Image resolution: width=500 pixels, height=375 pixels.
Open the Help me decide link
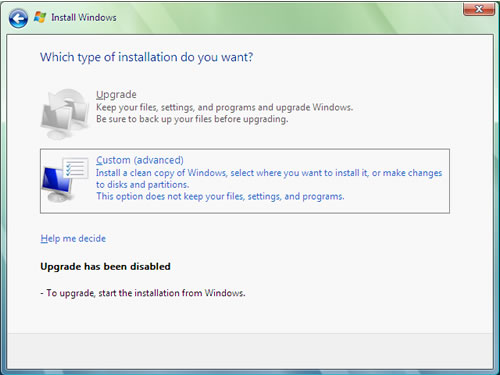(73, 239)
